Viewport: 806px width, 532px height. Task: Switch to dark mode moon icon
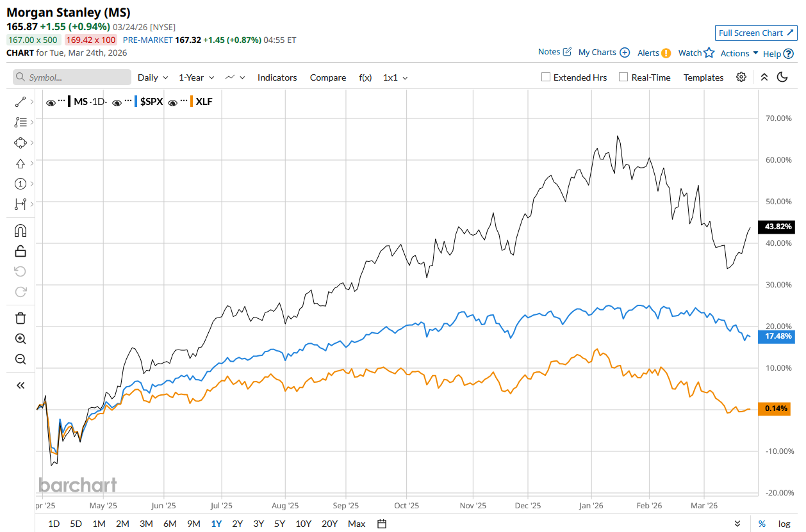(782, 77)
